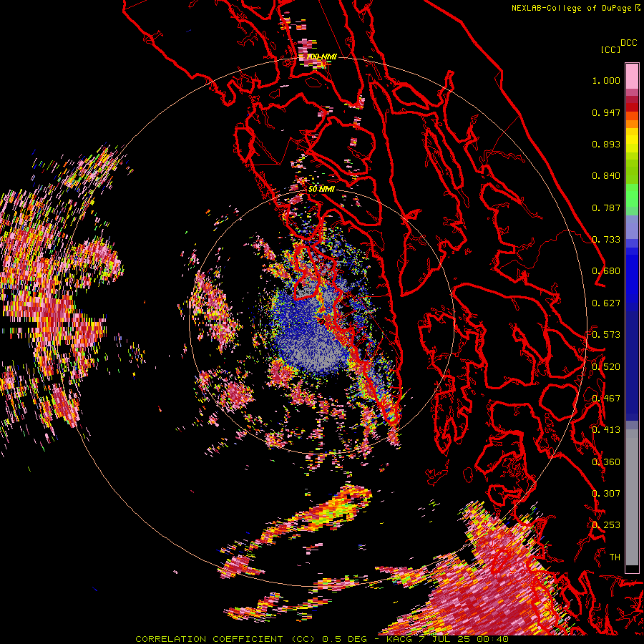The height and width of the screenshot is (644, 644).
Task: Click the 50 NMI range ring label
Action: 321,189
